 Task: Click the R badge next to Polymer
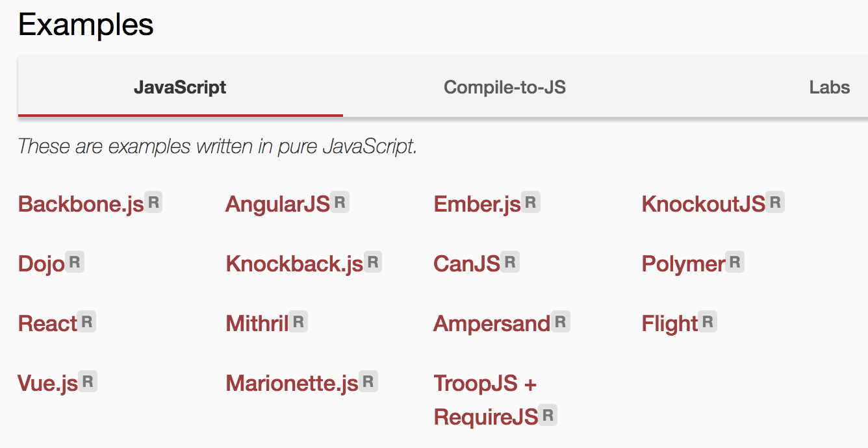735,262
